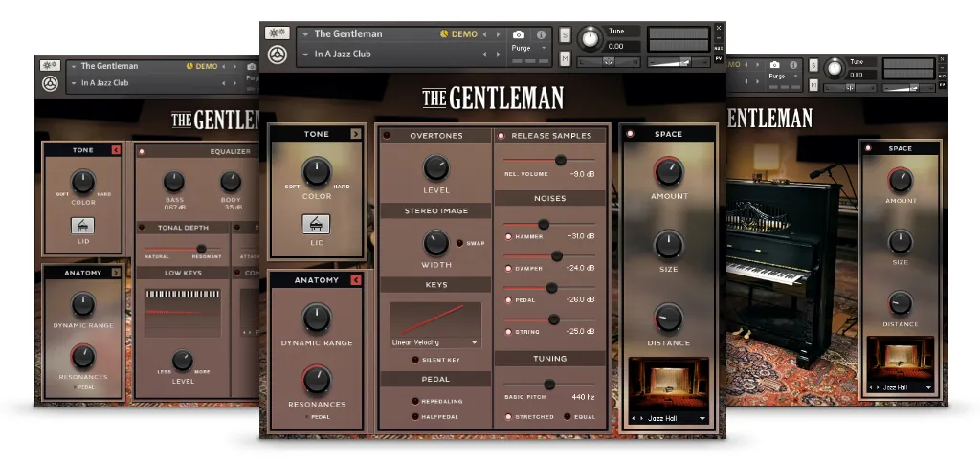Toggle OVERTONES on in center window
Viewport: 980px width, 462px height.
click(387, 136)
